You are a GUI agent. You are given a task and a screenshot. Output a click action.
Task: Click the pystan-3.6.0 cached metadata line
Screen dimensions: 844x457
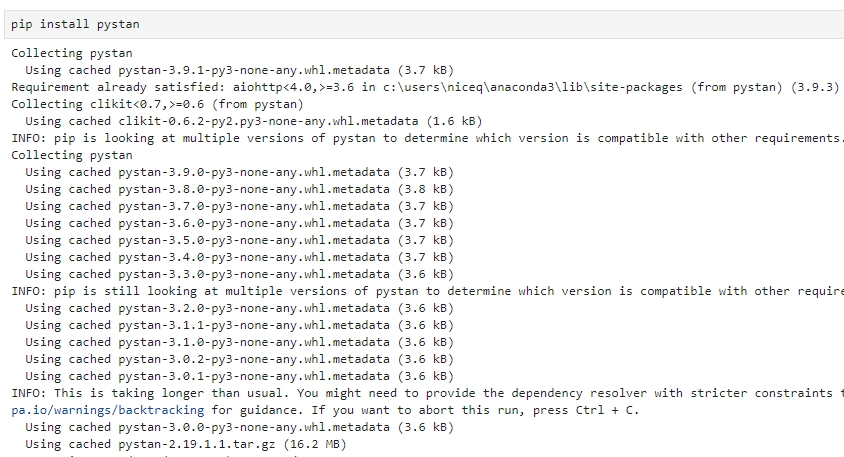(240, 223)
